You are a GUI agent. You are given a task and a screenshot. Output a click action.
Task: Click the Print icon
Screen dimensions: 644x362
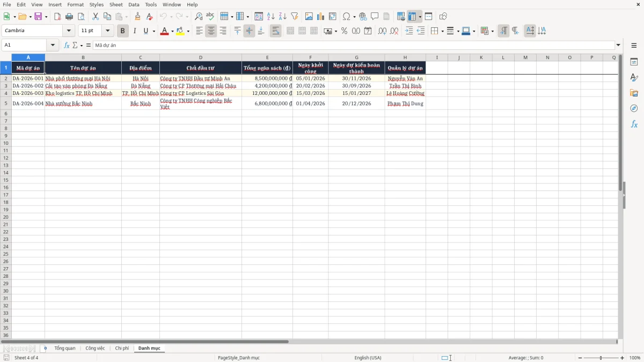point(69,17)
